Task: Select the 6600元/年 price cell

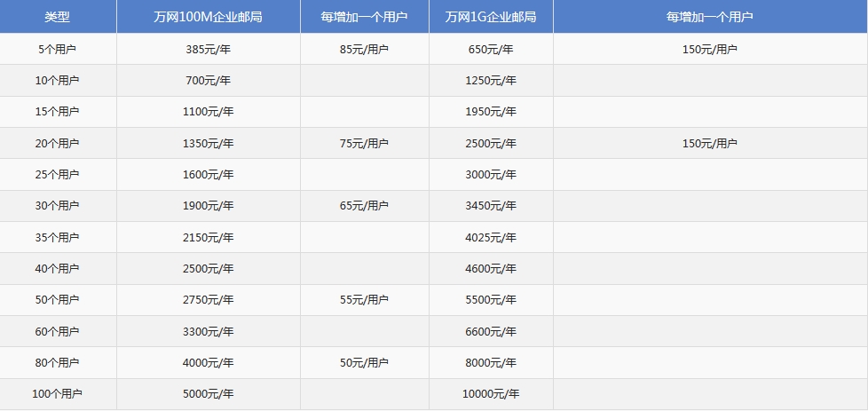Action: pos(491,332)
